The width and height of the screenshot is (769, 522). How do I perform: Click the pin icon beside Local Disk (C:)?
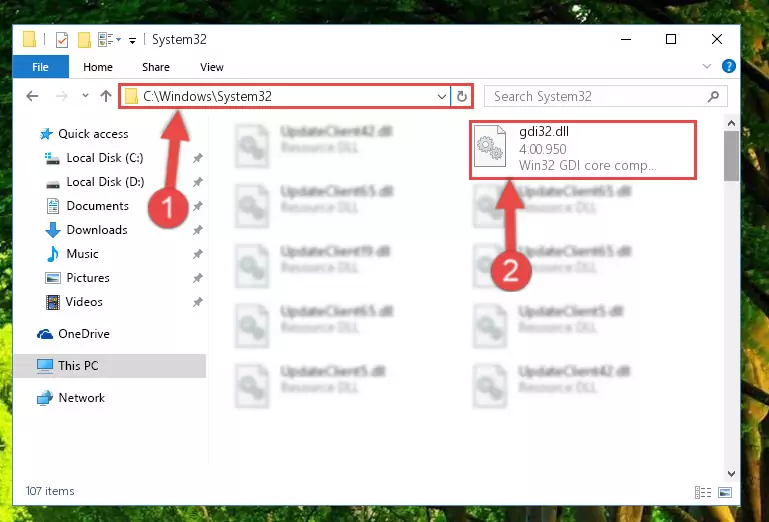(x=198, y=158)
